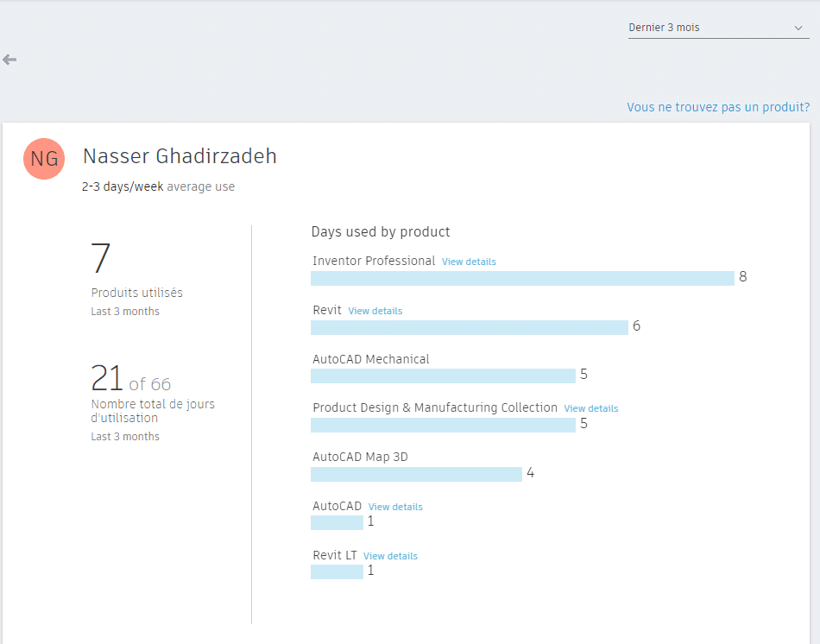Image resolution: width=820 pixels, height=644 pixels.
Task: Go back using the left arrow icon
Action: point(9,60)
